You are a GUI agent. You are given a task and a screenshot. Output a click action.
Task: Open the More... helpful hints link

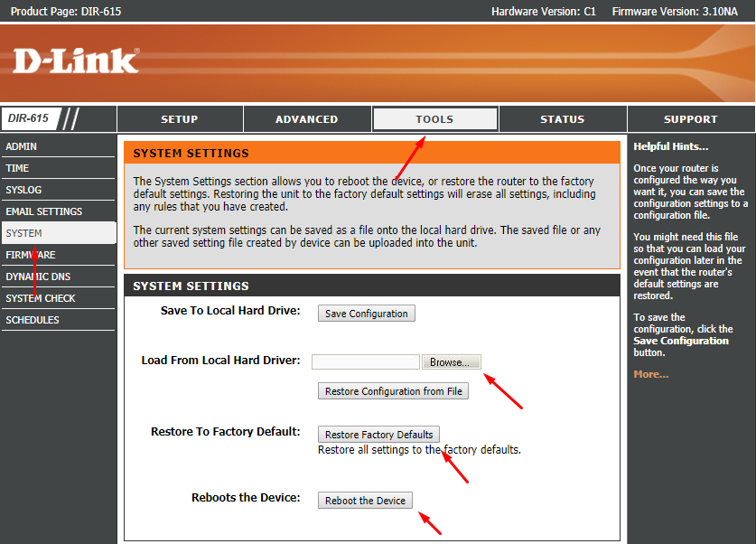pyautogui.click(x=651, y=374)
